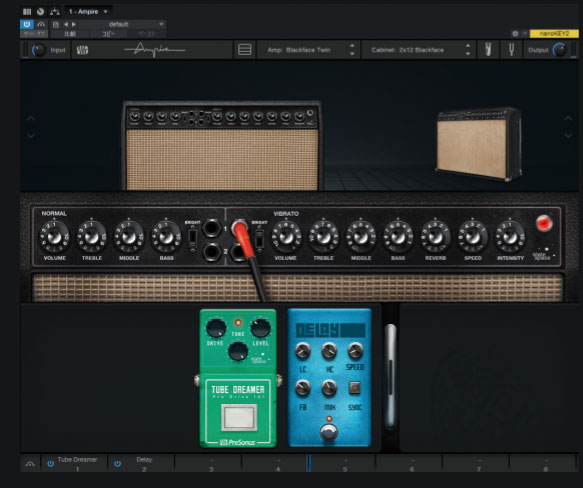The image size is (583, 488).
Task: Go to the next preset arrow
Action: coord(74,25)
